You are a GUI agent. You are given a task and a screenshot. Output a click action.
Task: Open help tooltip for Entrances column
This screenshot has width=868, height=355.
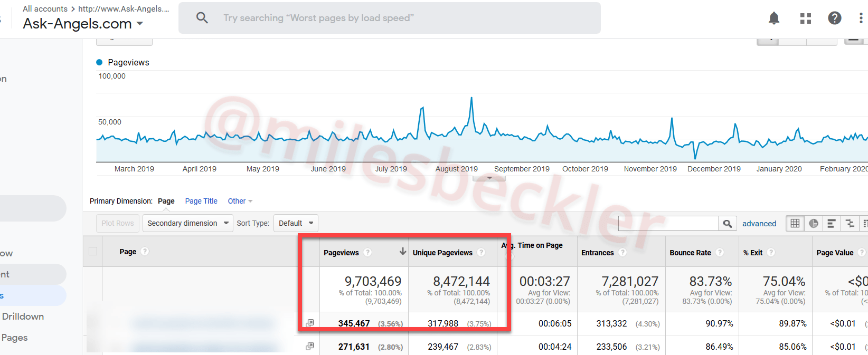coord(622,253)
